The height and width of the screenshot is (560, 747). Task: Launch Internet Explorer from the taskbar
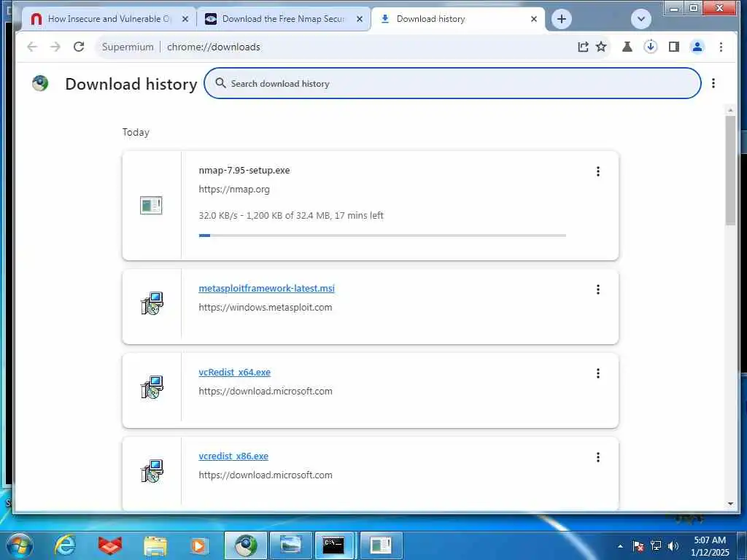tap(65, 545)
